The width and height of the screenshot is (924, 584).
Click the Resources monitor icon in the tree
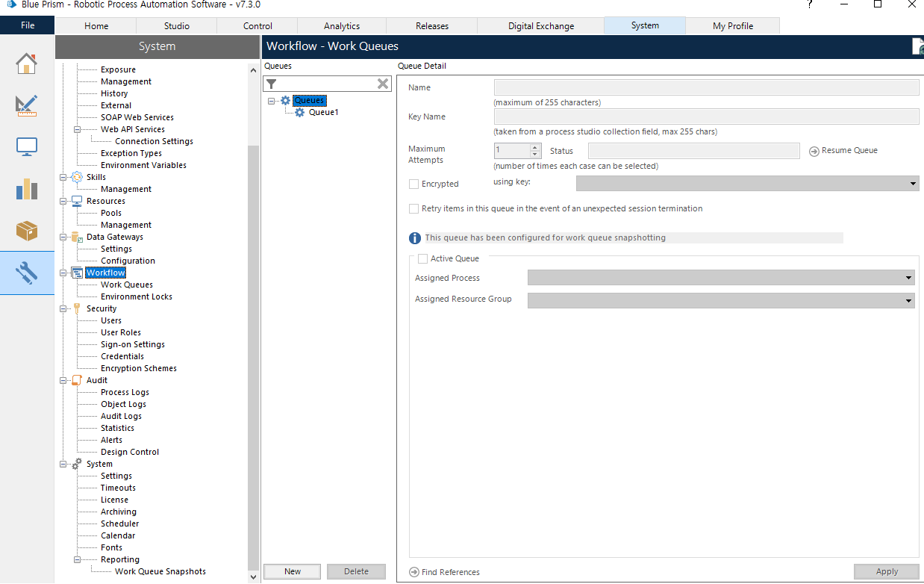click(77, 201)
